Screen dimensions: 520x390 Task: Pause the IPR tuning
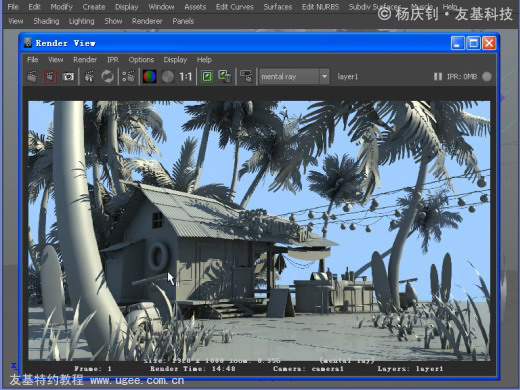438,77
